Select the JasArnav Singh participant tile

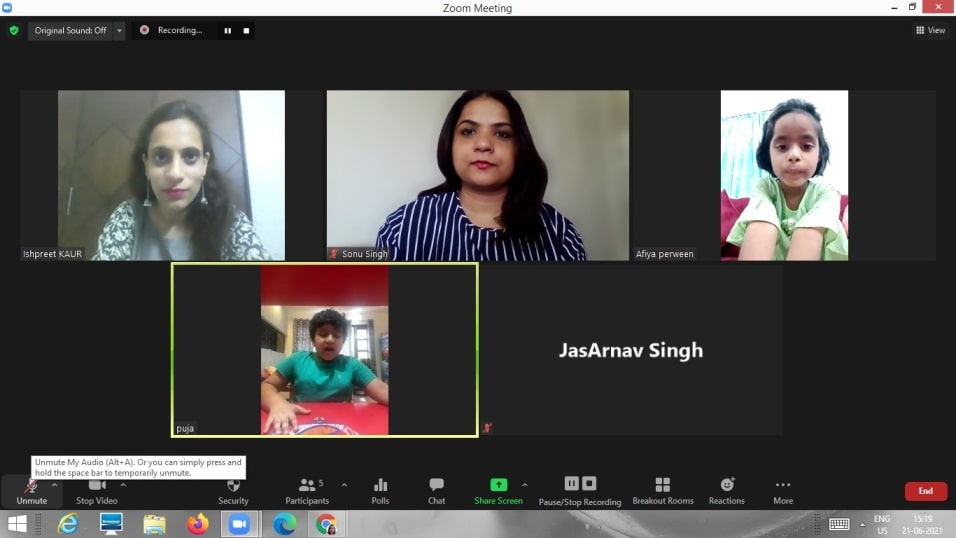(x=630, y=350)
